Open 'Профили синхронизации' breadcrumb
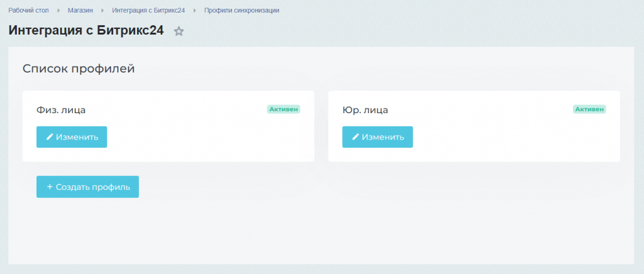Screen dimensions: 644x274 coord(242,10)
